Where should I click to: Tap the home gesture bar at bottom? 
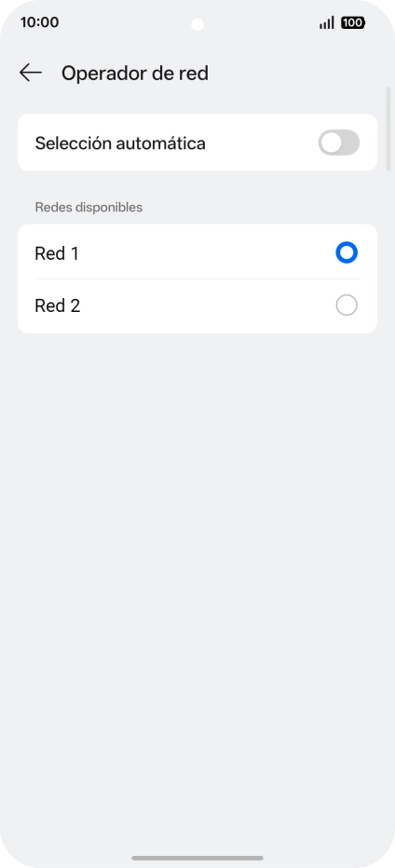[x=197, y=858]
